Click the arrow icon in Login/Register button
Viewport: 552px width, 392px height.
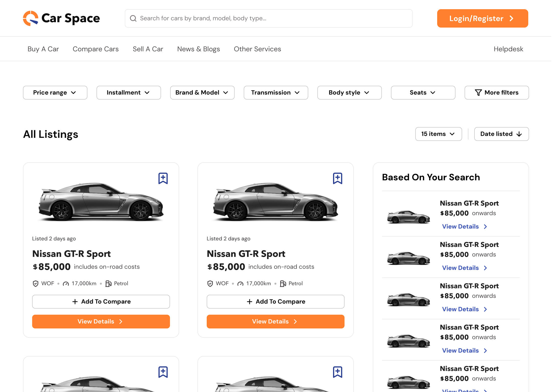coord(511,18)
